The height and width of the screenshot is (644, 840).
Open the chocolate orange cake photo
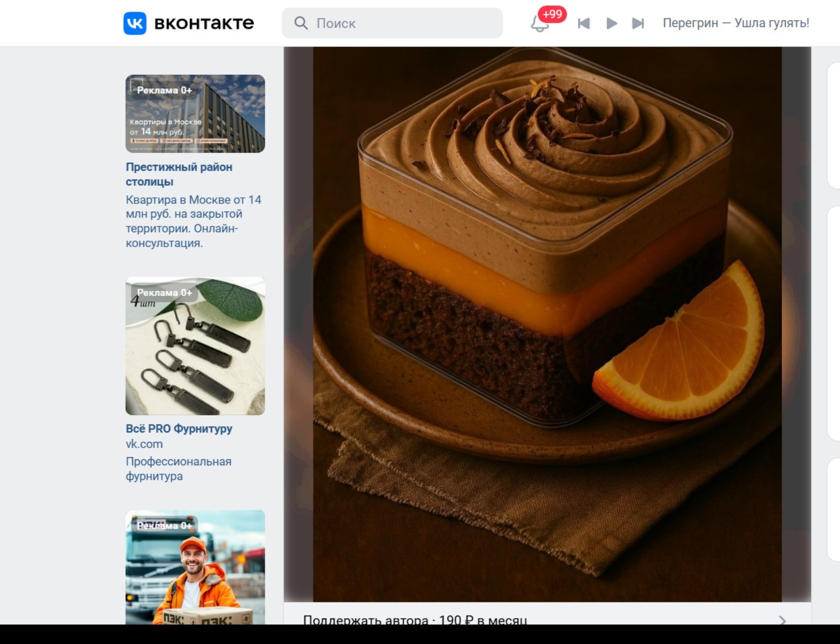(547, 325)
